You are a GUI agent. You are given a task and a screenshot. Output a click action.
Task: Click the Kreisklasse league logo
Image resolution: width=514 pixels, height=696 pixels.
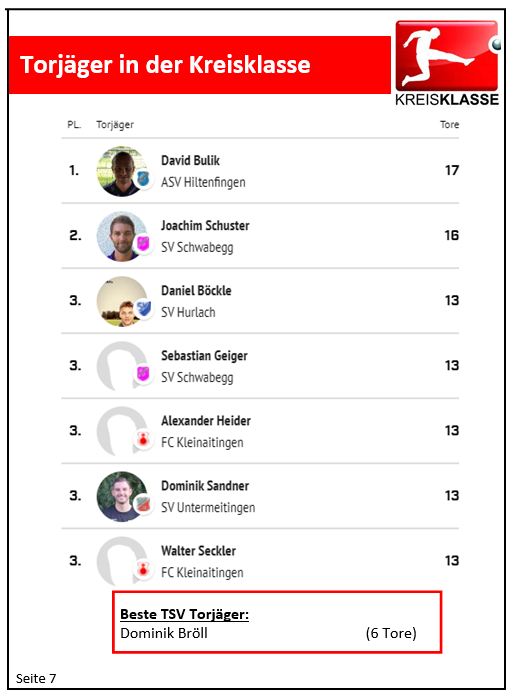447,63
